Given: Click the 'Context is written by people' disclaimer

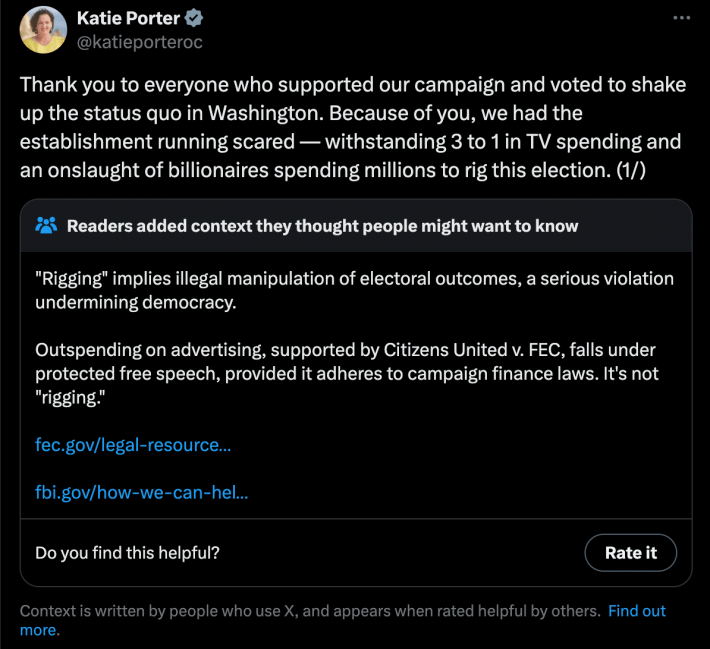Looking at the screenshot, I should [x=310, y=611].
